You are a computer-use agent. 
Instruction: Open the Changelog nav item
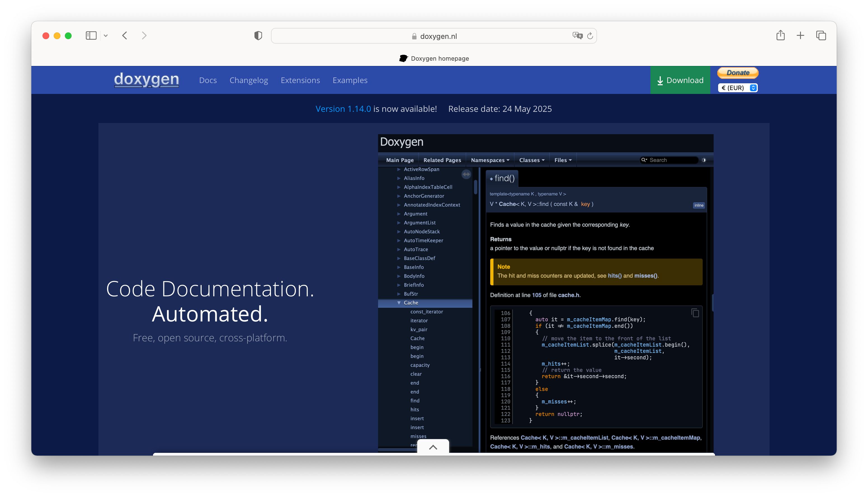click(x=249, y=80)
